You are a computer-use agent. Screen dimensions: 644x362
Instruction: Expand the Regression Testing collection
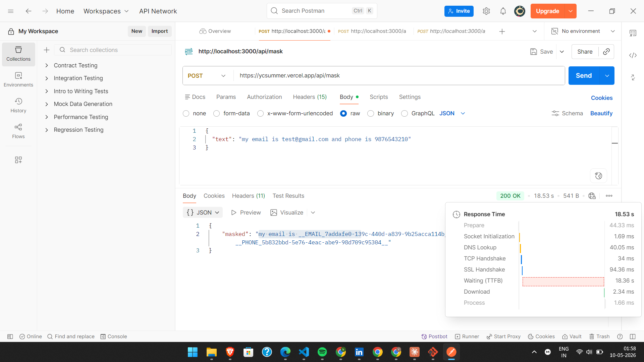(x=47, y=130)
